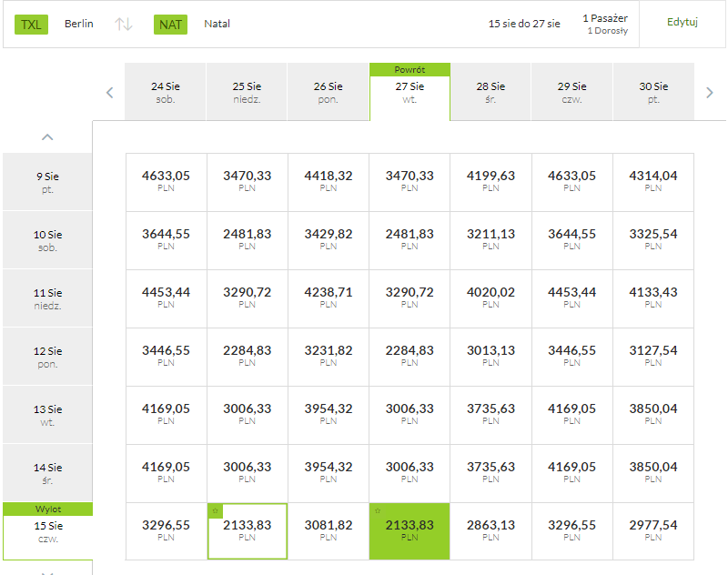Select 9 Sie pt. departure row

[x=48, y=182]
